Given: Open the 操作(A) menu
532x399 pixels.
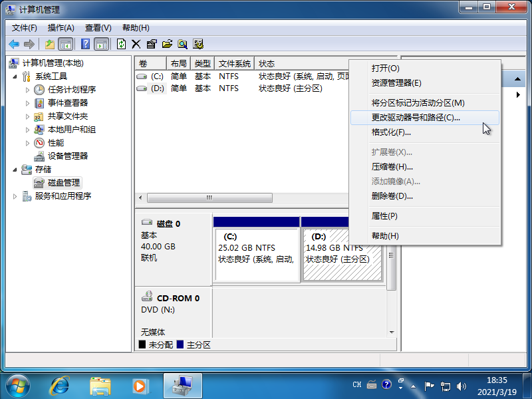Looking at the screenshot, I should click(x=61, y=28).
